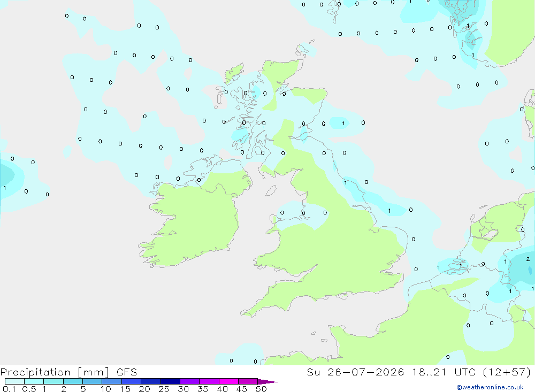The image size is (535, 392).
Task: Open the weatheronline.co.uk copyright link
Action: tap(490, 387)
